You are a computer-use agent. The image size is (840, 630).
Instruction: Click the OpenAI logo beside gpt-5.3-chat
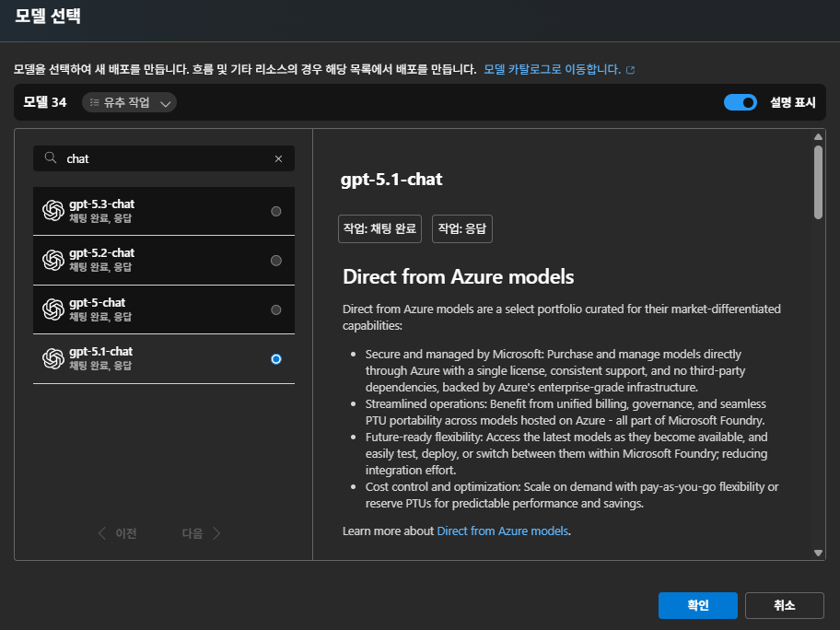[x=52, y=211]
